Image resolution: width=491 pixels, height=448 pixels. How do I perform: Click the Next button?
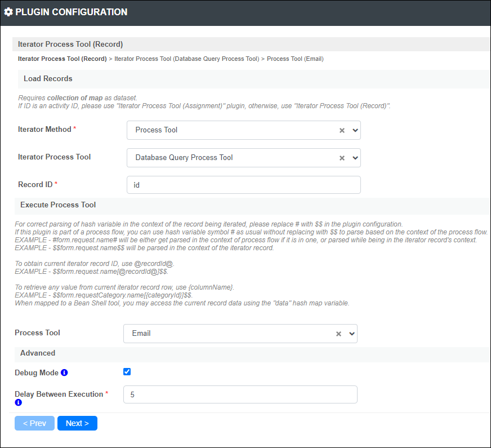[x=77, y=423]
